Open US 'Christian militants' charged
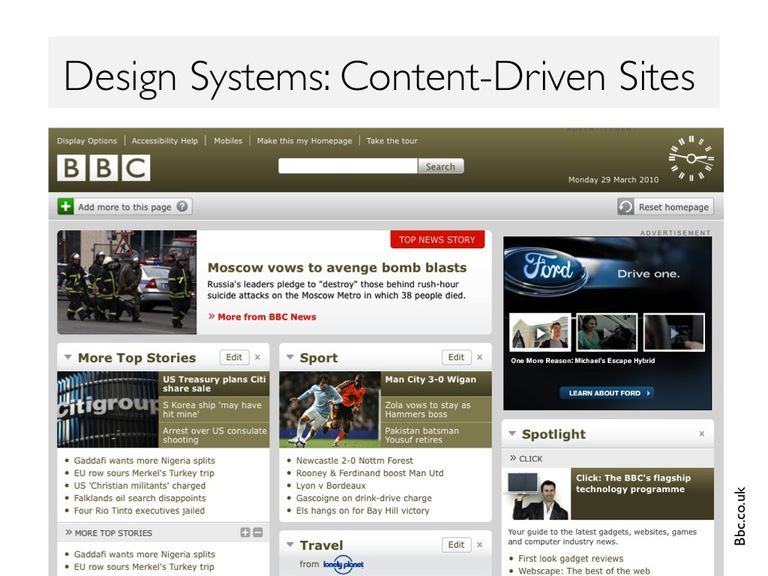 pyautogui.click(x=140, y=485)
